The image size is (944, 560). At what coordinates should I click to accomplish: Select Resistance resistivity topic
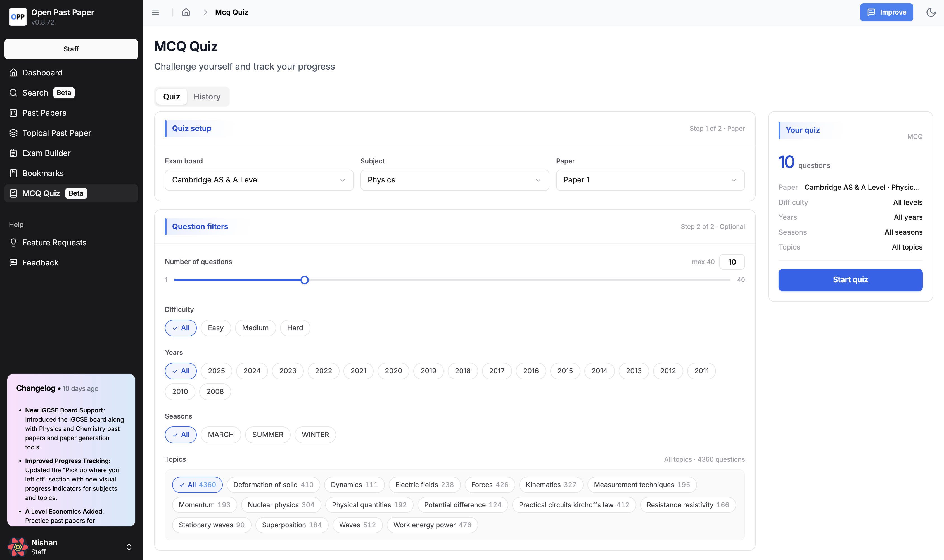(x=688, y=505)
